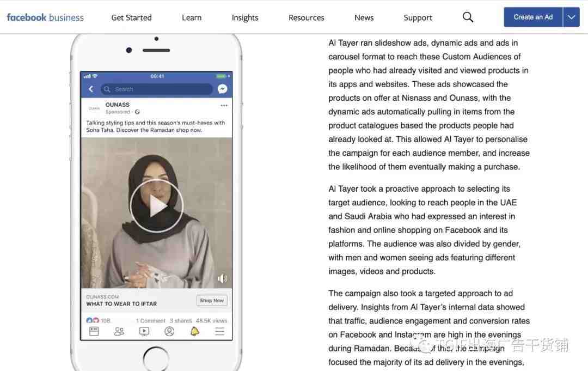
Task: Tap the phone mockup home button
Action: (156, 359)
